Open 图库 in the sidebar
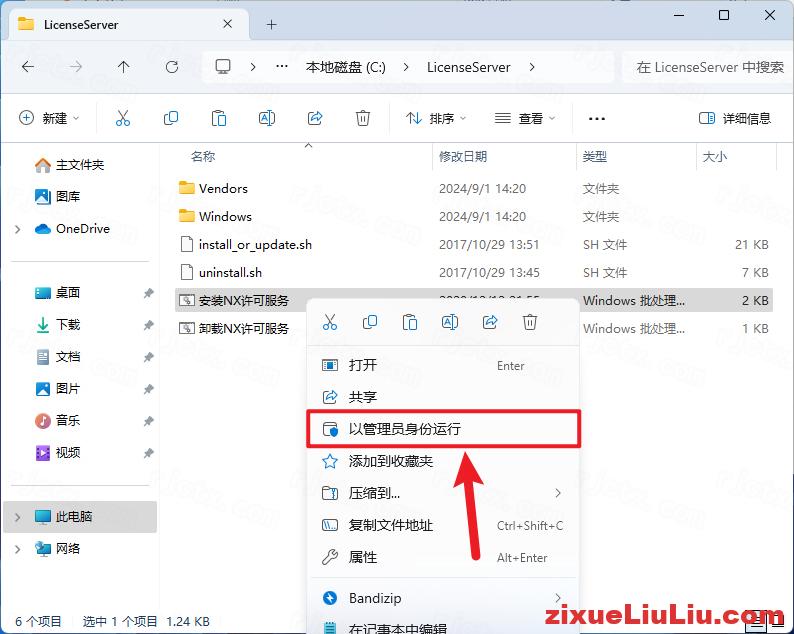794x634 pixels. point(58,196)
